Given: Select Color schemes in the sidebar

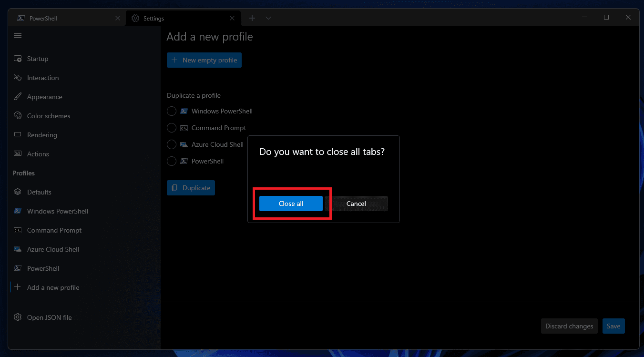Looking at the screenshot, I should pyautogui.click(x=84, y=116).
